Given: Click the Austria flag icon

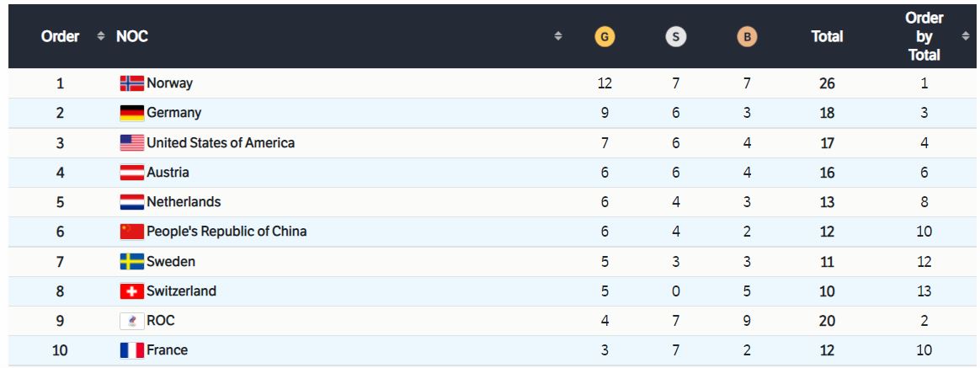Looking at the screenshot, I should point(132,173).
